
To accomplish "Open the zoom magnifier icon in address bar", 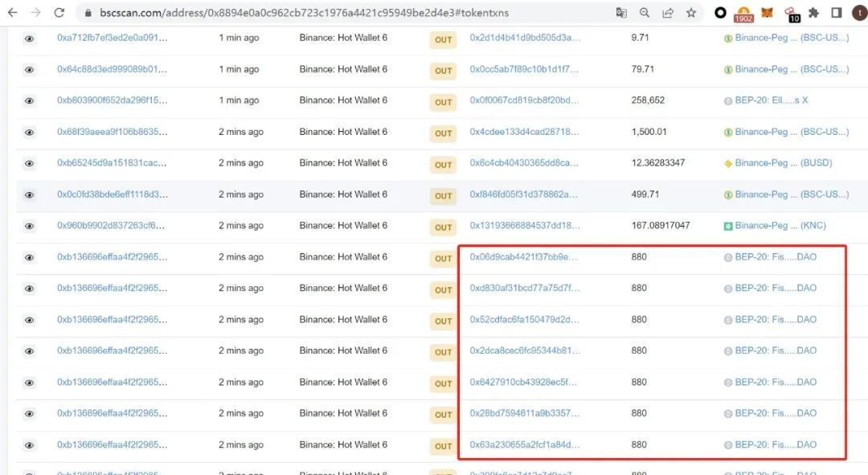I will (x=645, y=12).
